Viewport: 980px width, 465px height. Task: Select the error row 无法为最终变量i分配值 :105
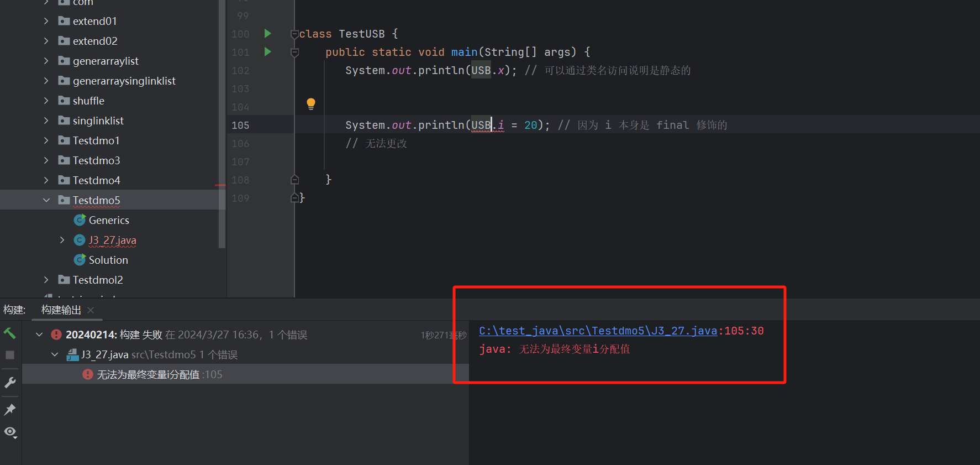tap(245, 374)
